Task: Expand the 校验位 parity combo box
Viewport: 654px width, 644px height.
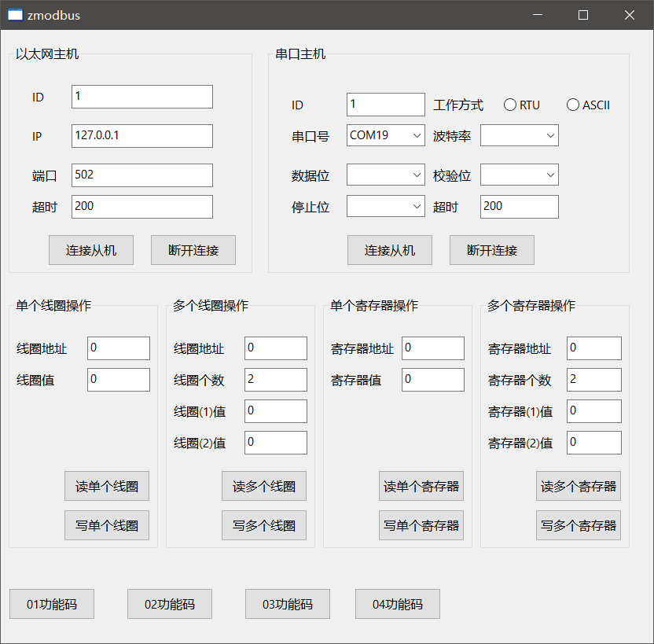Action: click(x=520, y=175)
